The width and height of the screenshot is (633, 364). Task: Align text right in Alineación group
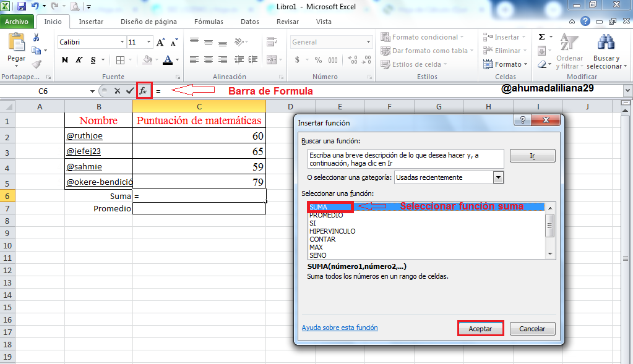pos(222,60)
